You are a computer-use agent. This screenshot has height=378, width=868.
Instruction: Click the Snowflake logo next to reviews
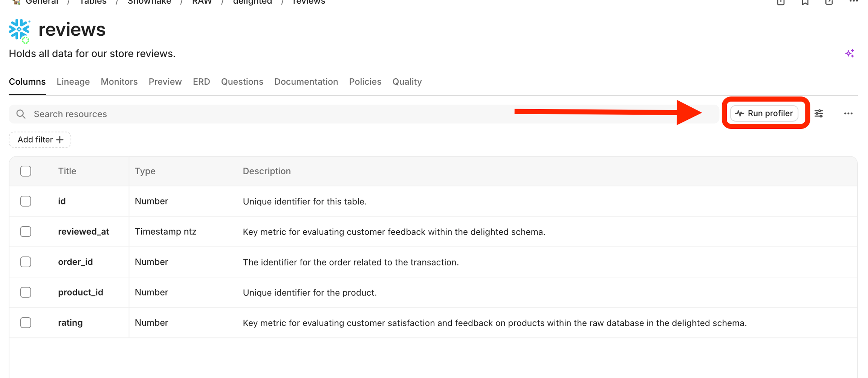coord(18,29)
